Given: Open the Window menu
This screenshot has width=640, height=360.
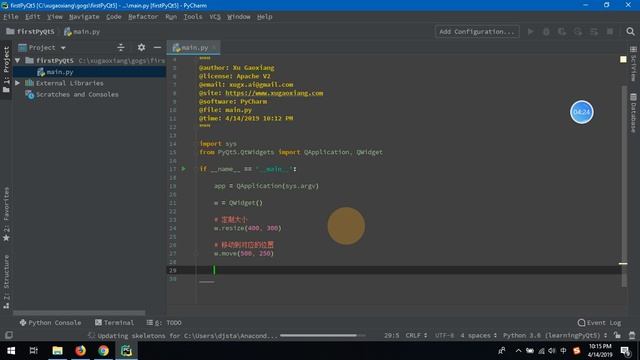Looking at the screenshot, I should pos(238,17).
